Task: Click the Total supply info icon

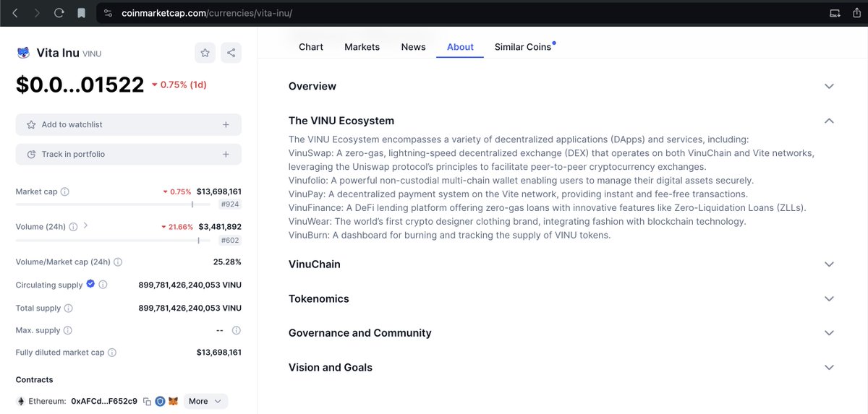Action: (68, 309)
